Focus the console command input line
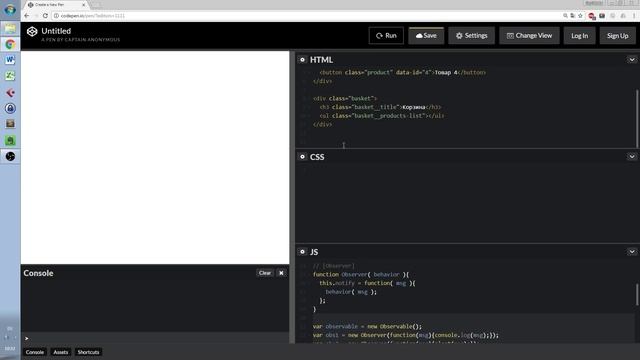The width and height of the screenshot is (640, 360). coord(155,338)
